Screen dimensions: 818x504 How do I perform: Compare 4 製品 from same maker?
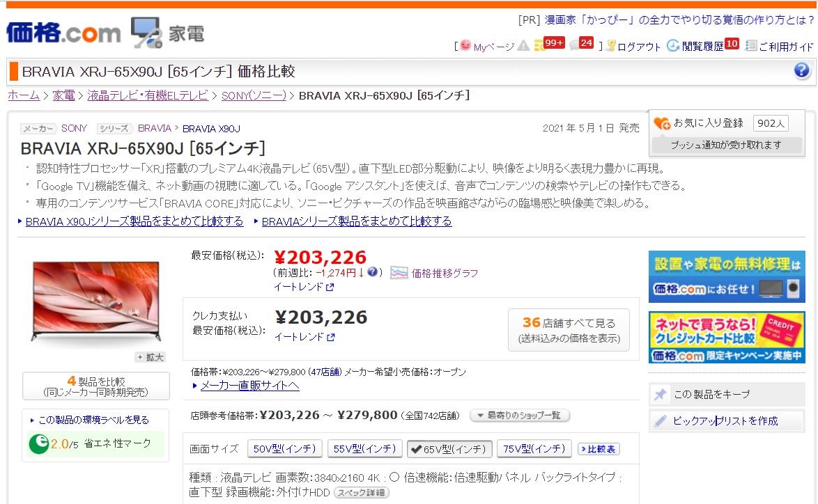[x=96, y=386]
